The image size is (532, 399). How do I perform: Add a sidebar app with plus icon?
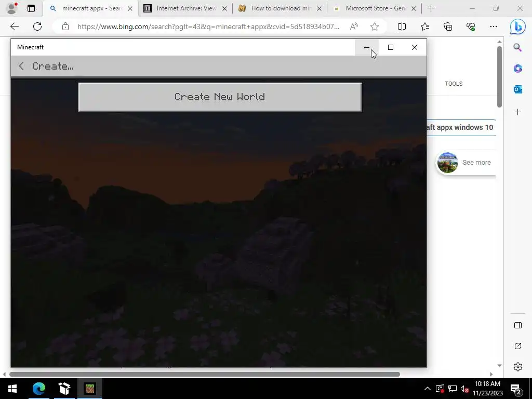pyautogui.click(x=517, y=112)
